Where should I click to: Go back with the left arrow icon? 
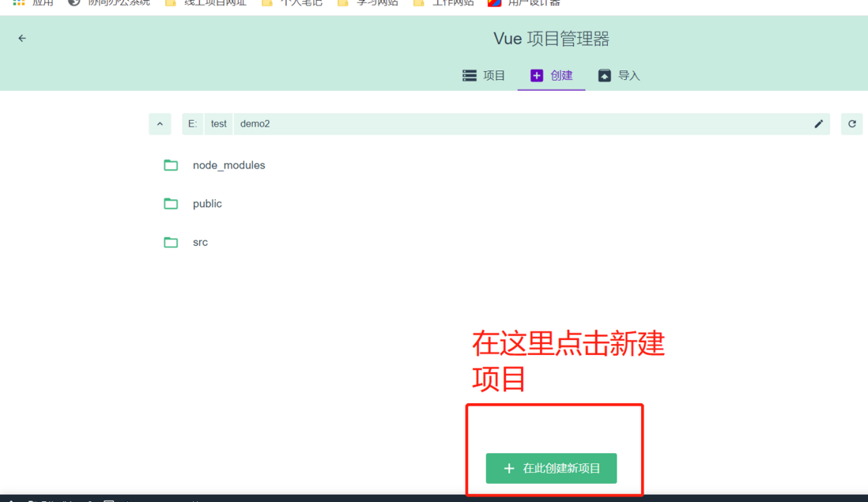tap(22, 38)
